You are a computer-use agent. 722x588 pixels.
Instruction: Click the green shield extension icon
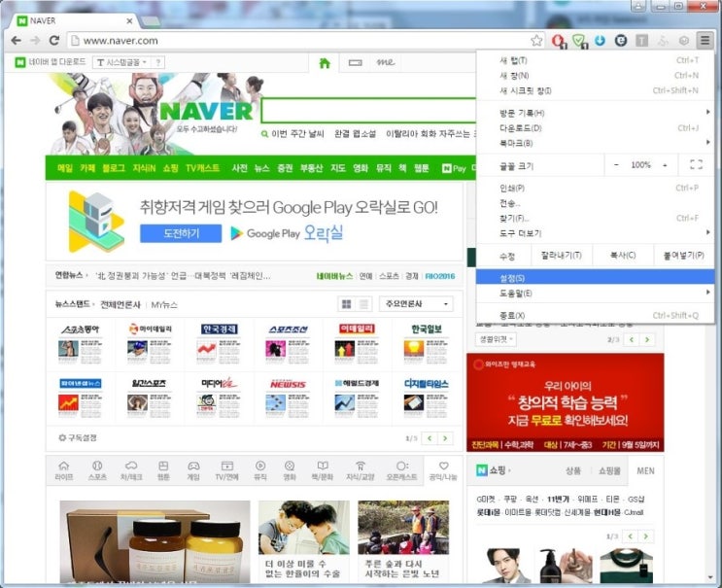click(579, 41)
